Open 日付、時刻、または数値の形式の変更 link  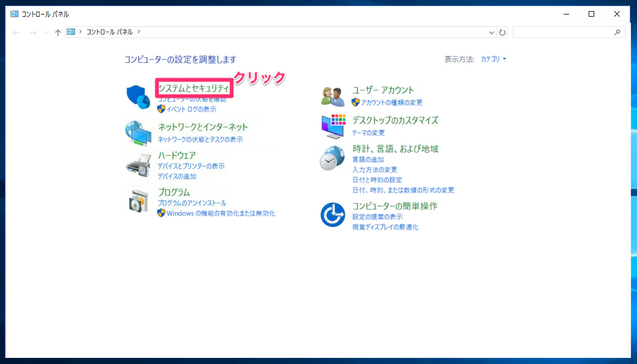(x=403, y=190)
